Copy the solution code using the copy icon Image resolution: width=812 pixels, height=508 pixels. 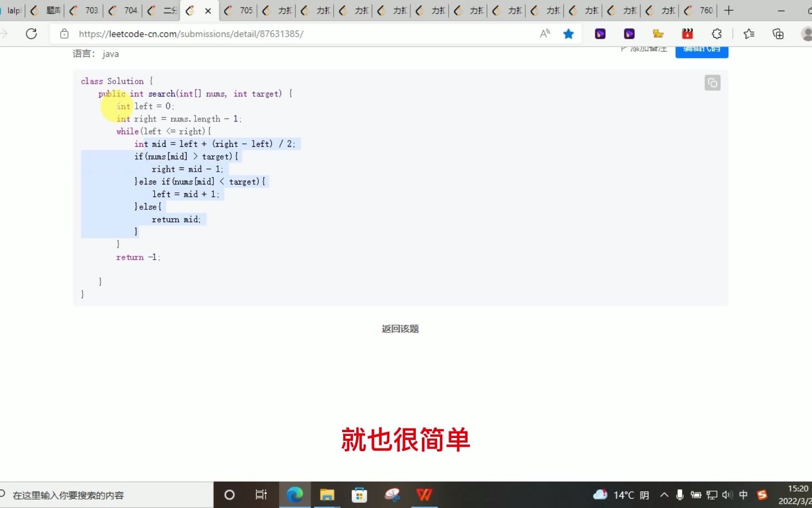[x=712, y=83]
